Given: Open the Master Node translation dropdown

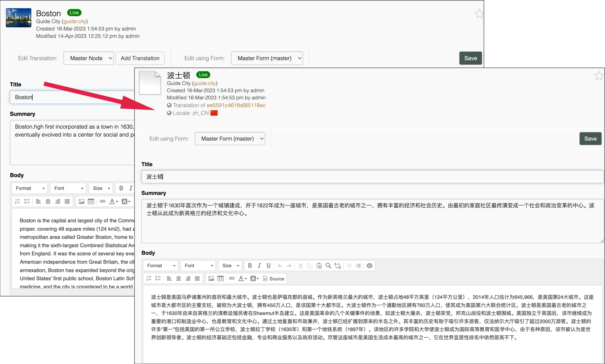Looking at the screenshot, I should click(88, 58).
